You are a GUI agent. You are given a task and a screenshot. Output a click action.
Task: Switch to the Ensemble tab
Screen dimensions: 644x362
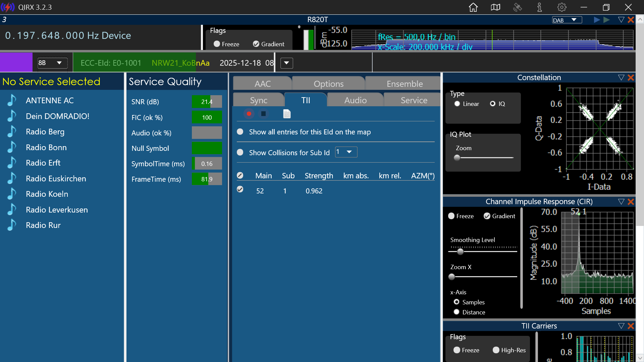[x=404, y=84]
